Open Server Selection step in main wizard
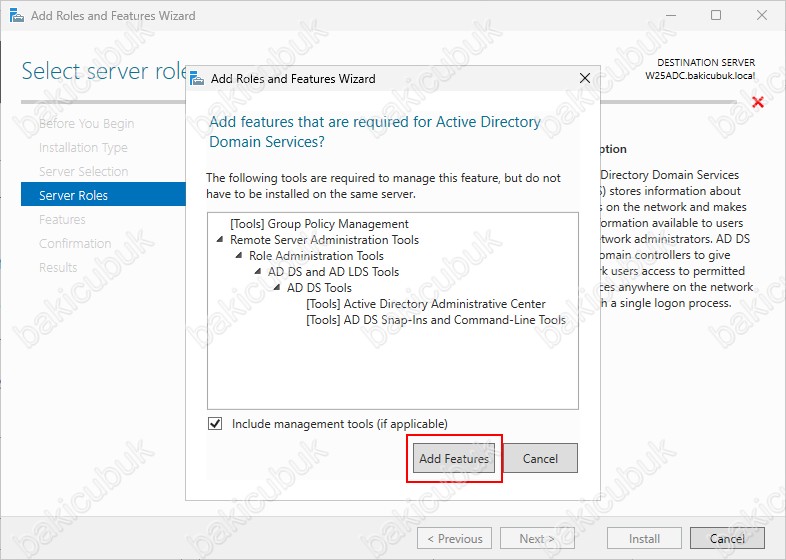The height and width of the screenshot is (560, 786). click(x=83, y=171)
